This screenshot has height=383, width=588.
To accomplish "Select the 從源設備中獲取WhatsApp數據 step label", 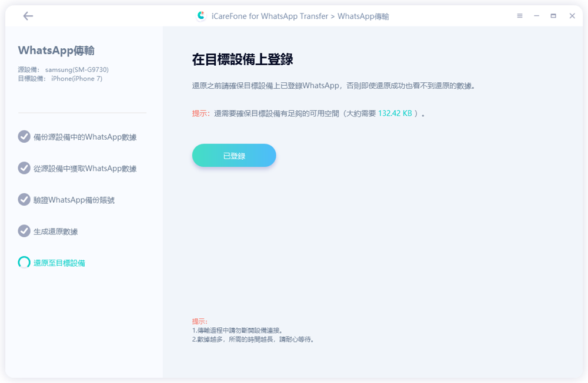I will pos(85,169).
